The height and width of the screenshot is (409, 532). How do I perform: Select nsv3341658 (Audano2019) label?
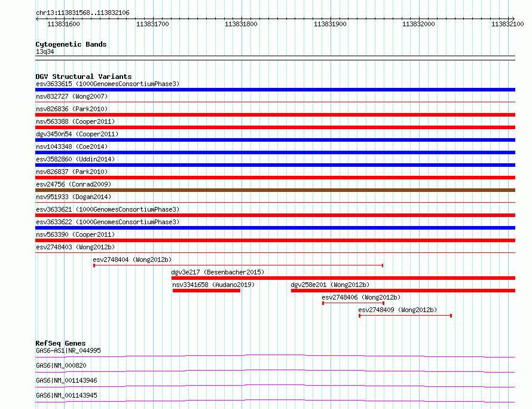213,285
